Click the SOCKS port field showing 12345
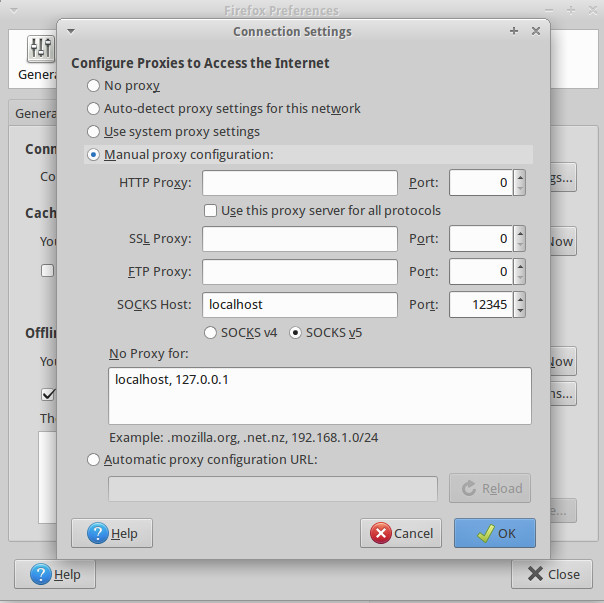 coord(481,305)
